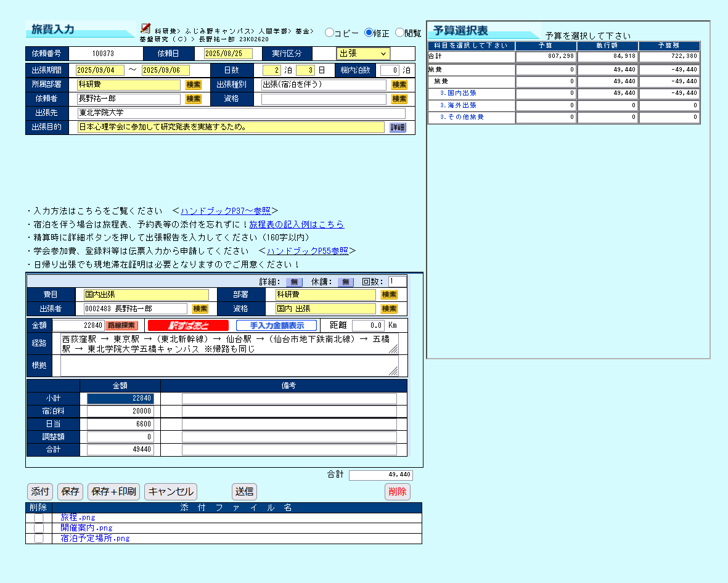Select the コピー radio button
This screenshot has height=583, width=728.
(329, 33)
